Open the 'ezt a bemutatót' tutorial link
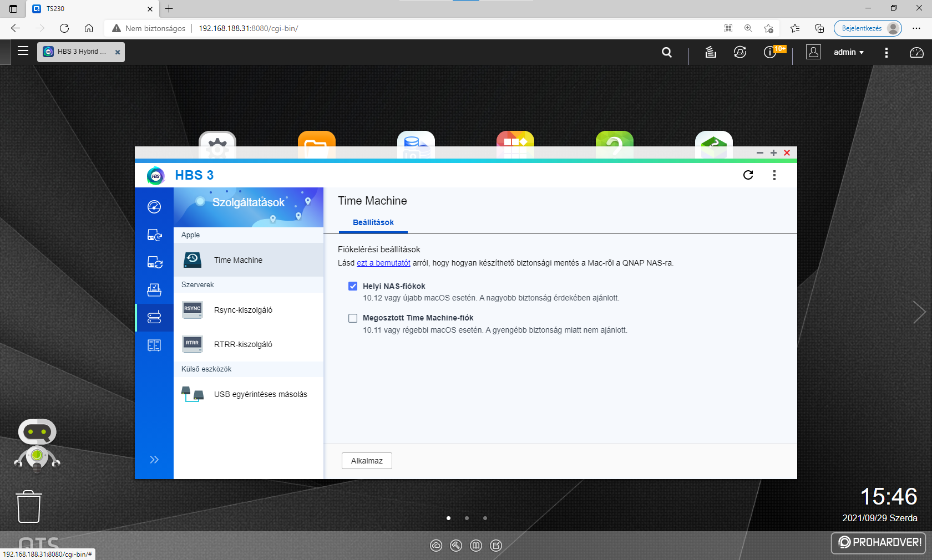The height and width of the screenshot is (560, 932). coord(383,263)
